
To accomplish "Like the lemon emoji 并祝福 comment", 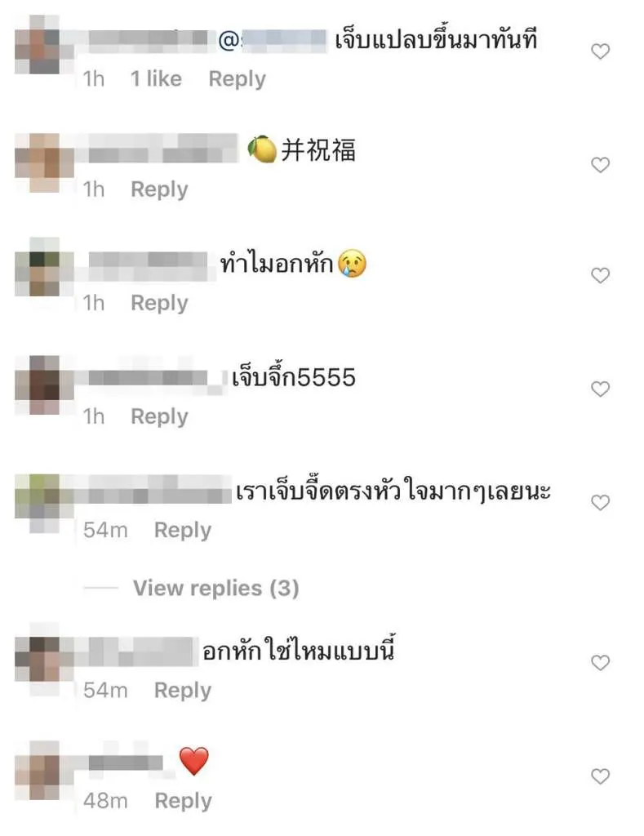I will point(600,165).
